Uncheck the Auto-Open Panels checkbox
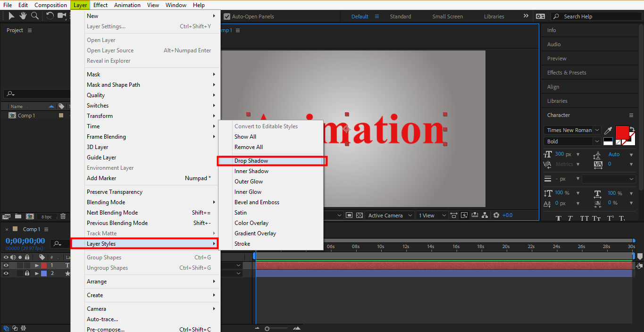This screenshot has width=644, height=332. (227, 17)
